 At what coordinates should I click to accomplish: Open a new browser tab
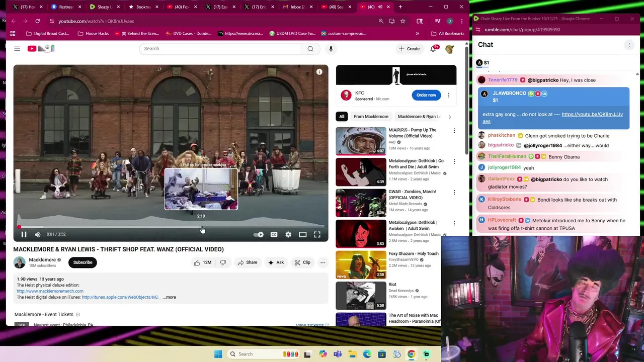(x=400, y=7)
